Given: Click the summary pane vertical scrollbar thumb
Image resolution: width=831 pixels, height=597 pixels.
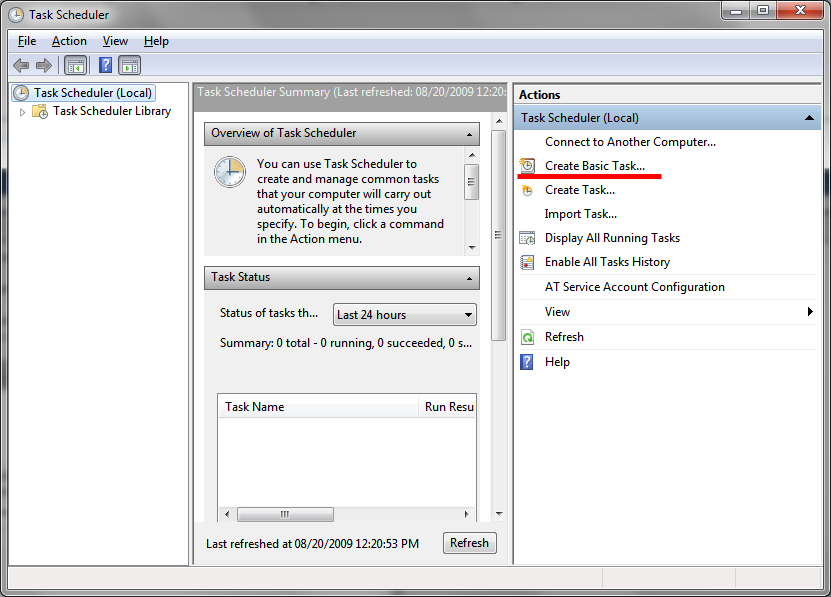Looking at the screenshot, I should [x=498, y=235].
